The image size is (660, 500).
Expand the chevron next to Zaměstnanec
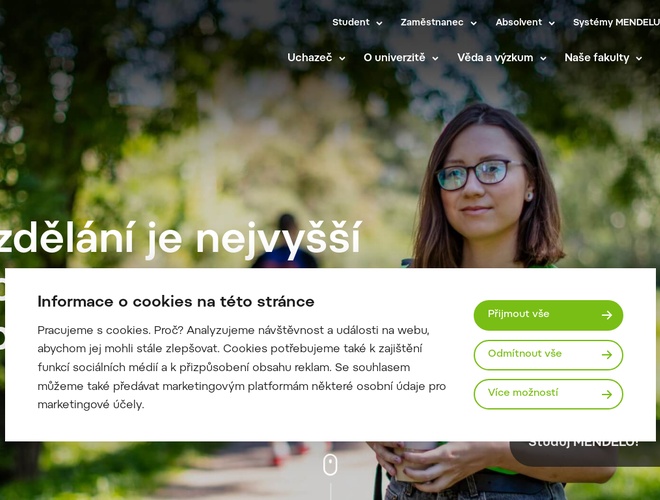(474, 23)
